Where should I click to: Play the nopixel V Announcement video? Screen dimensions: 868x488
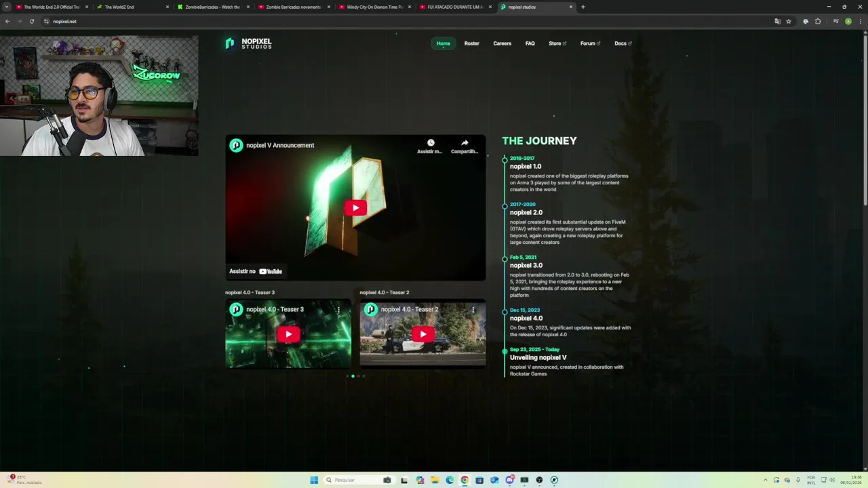[355, 208]
